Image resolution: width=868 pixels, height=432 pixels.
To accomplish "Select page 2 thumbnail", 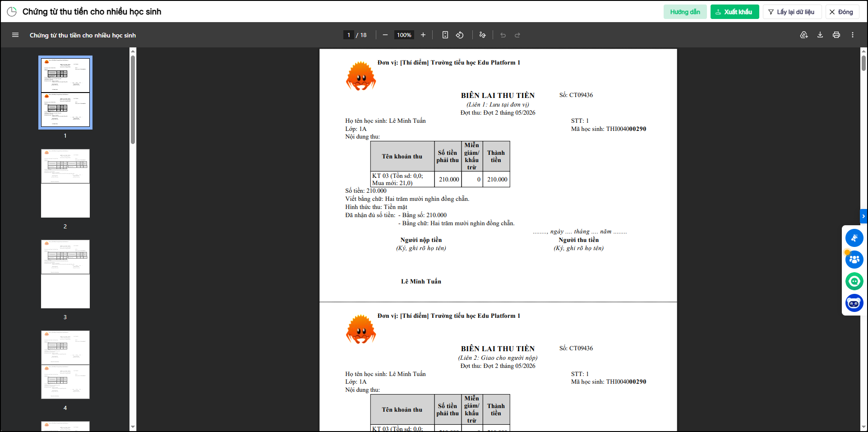I will (65, 183).
